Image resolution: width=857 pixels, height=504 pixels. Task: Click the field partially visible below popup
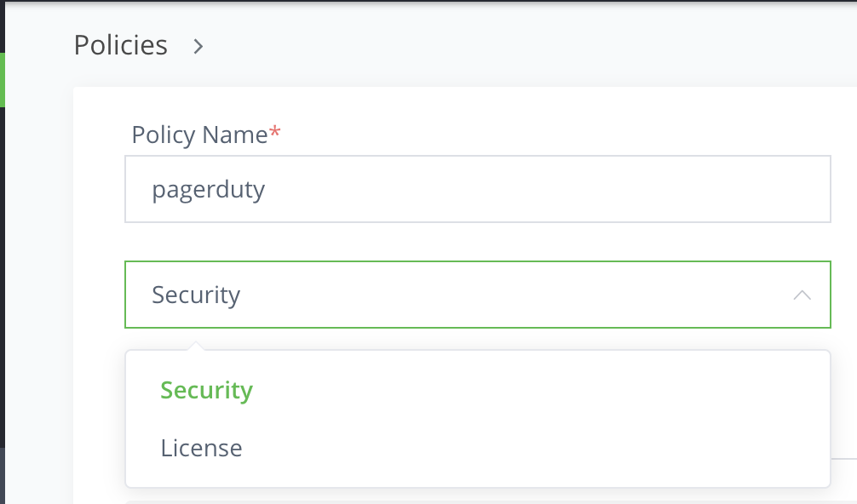click(478, 501)
